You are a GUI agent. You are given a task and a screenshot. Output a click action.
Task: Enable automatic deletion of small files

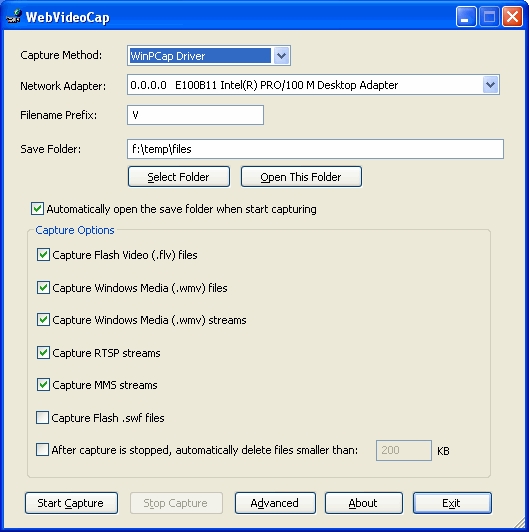[x=42, y=450]
